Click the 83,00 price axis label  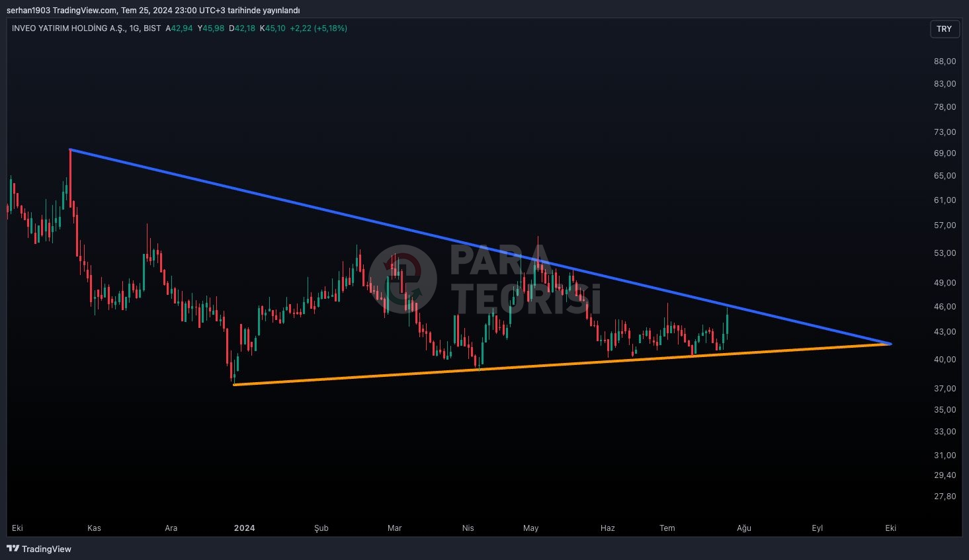point(945,83)
